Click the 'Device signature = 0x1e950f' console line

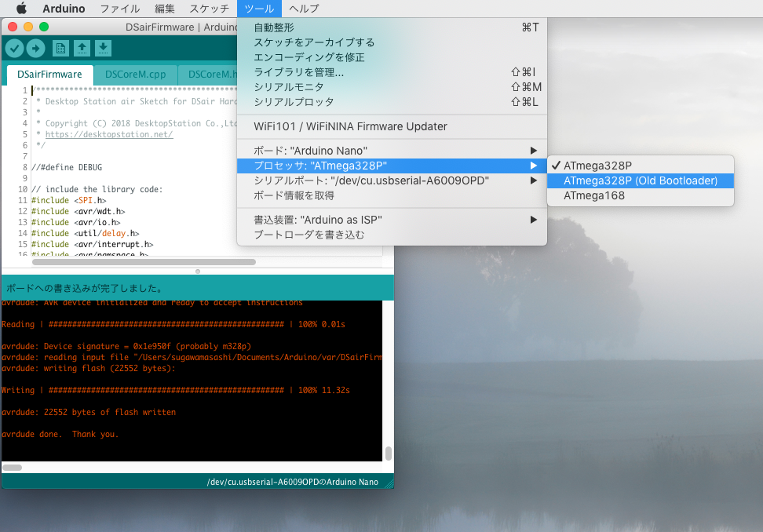126,346
